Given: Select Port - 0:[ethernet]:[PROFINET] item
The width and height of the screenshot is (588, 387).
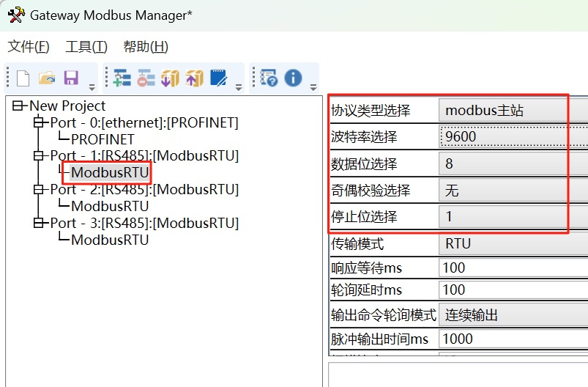Looking at the screenshot, I should click(144, 122).
